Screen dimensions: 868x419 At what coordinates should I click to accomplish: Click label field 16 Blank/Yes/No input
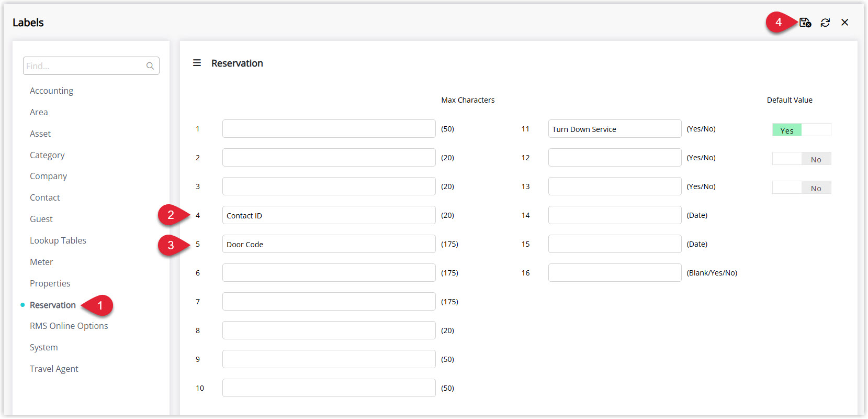[615, 273]
